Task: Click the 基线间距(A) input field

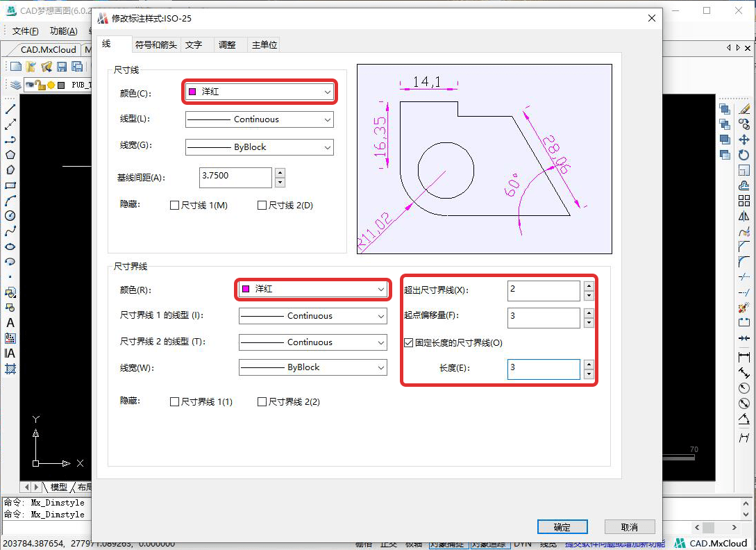Action: pos(235,177)
